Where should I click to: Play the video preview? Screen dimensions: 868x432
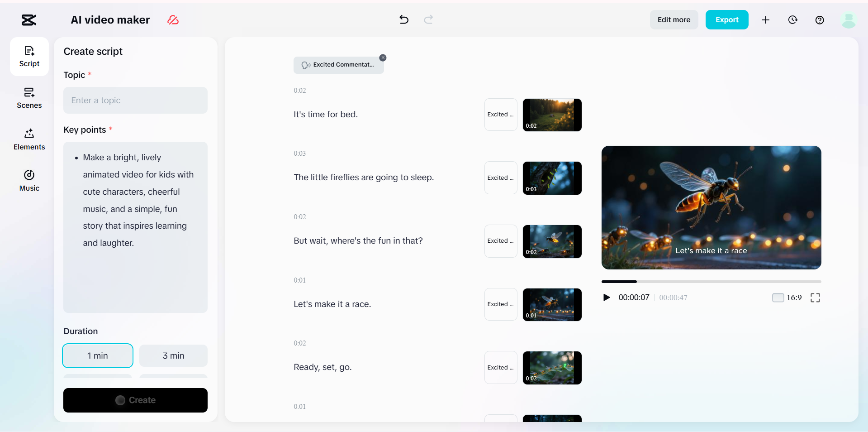[607, 298]
